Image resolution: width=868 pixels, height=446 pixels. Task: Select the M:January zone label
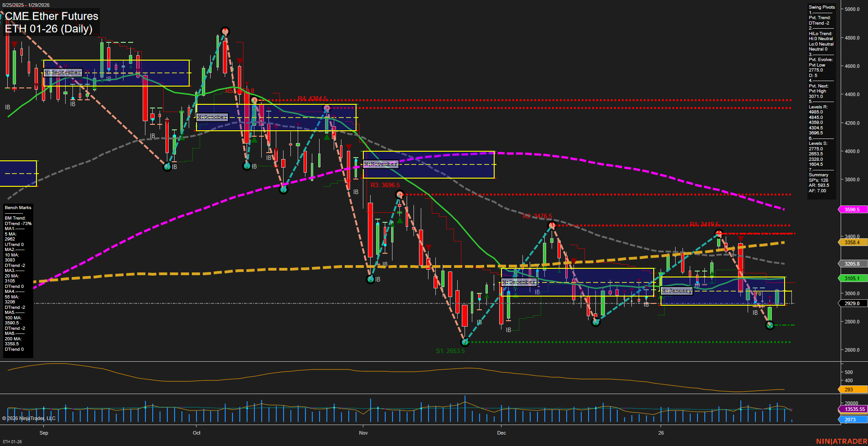(x=677, y=291)
